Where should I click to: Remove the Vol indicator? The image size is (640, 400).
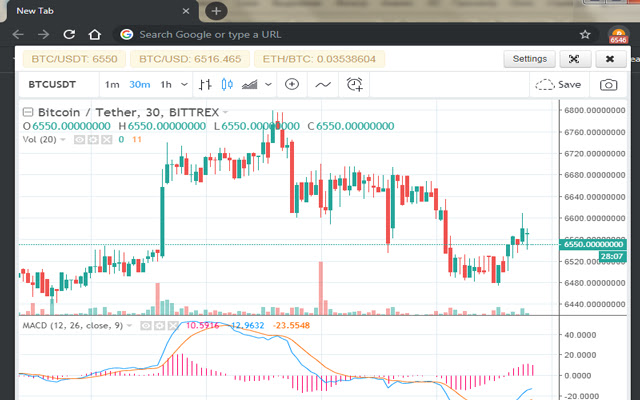point(107,140)
